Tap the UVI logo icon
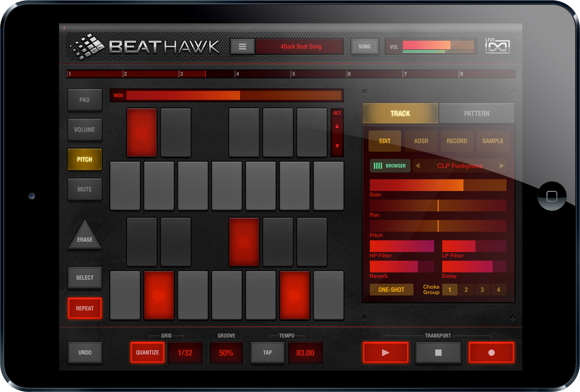Image resolution: width=580 pixels, height=392 pixels. (x=497, y=46)
